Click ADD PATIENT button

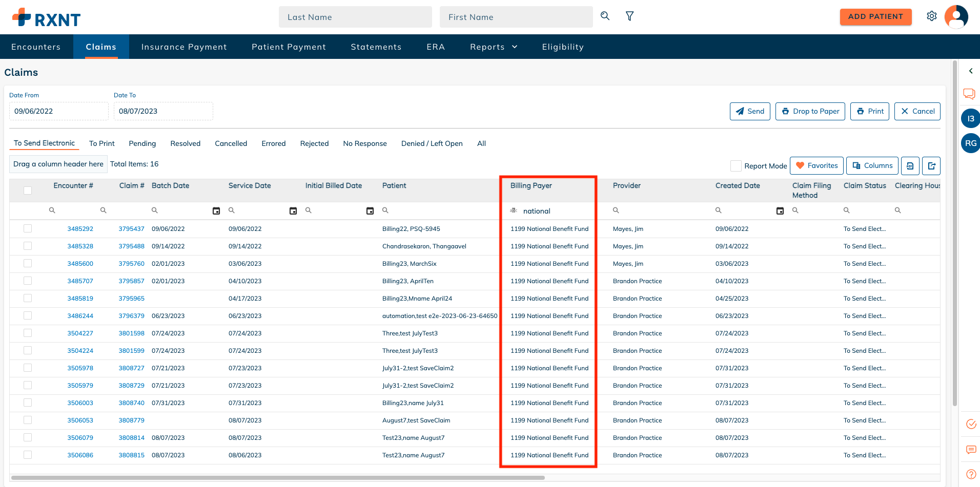click(875, 16)
